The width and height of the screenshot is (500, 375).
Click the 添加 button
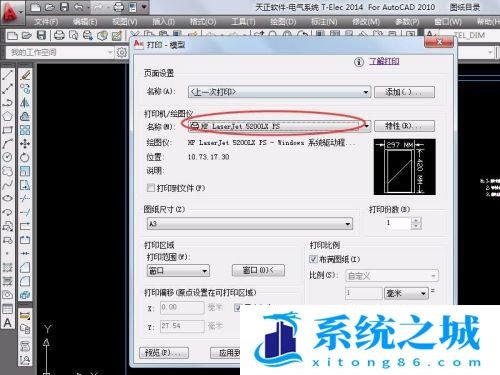click(404, 92)
